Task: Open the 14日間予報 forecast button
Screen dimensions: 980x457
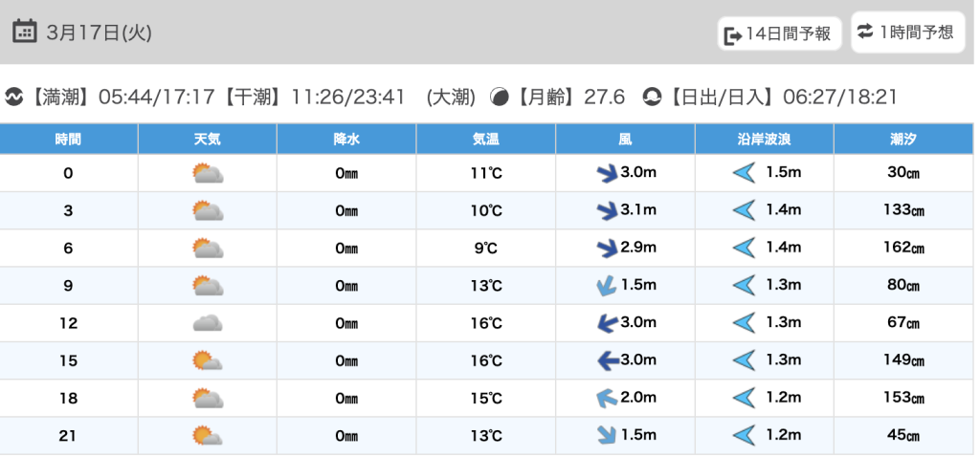Action: click(780, 34)
